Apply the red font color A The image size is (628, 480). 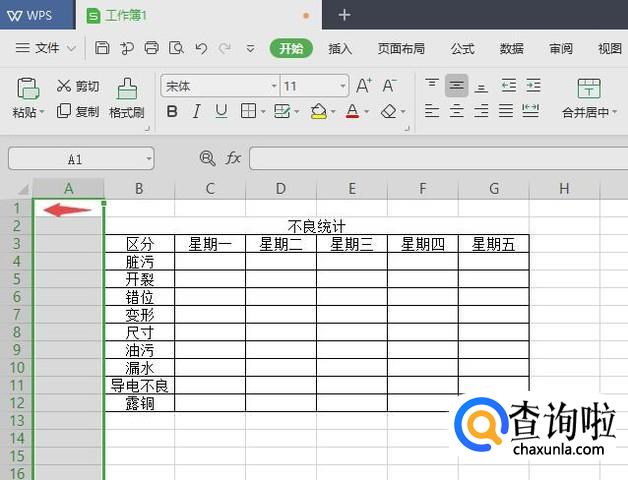[352, 111]
